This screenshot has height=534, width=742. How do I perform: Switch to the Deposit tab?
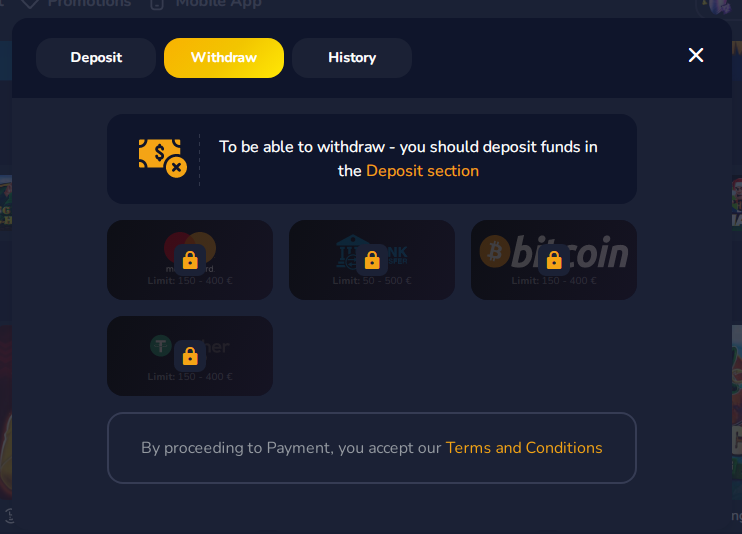(x=96, y=58)
